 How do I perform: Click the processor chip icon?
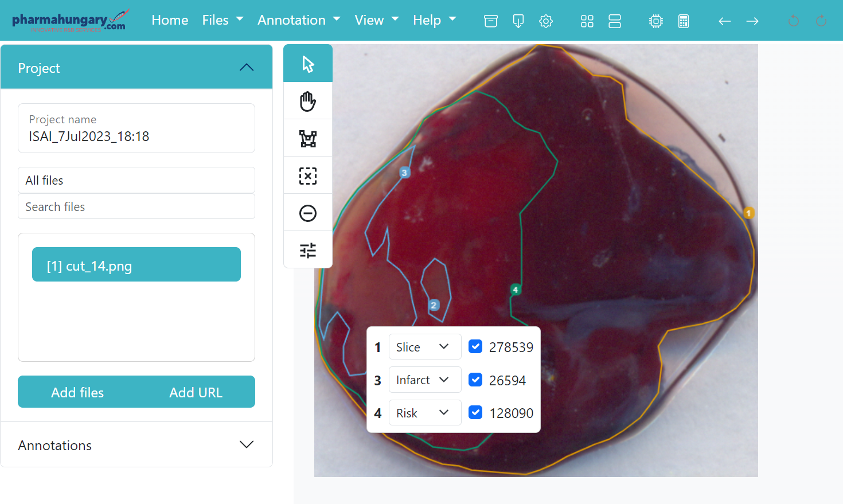656,21
